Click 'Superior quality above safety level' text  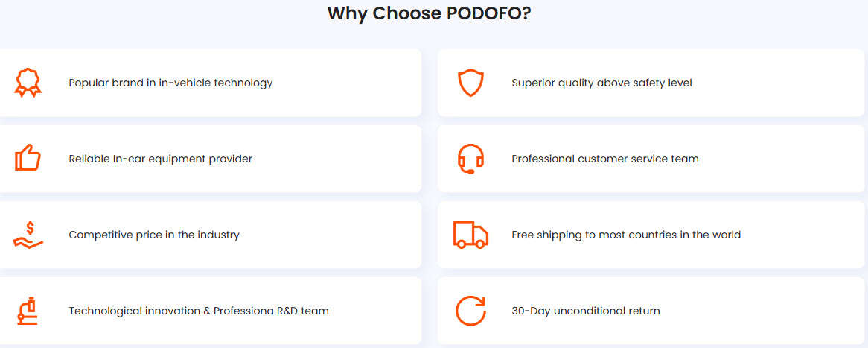(601, 83)
